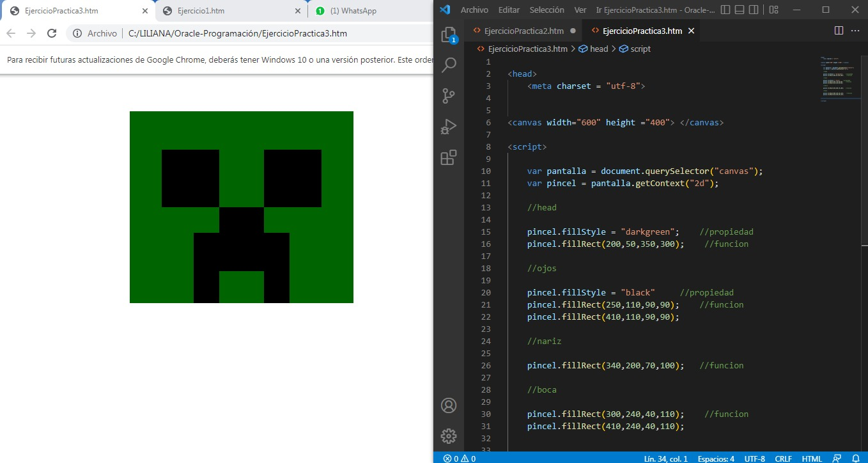The height and width of the screenshot is (463, 868).
Task: Open the Selección menu
Action: tap(547, 10)
